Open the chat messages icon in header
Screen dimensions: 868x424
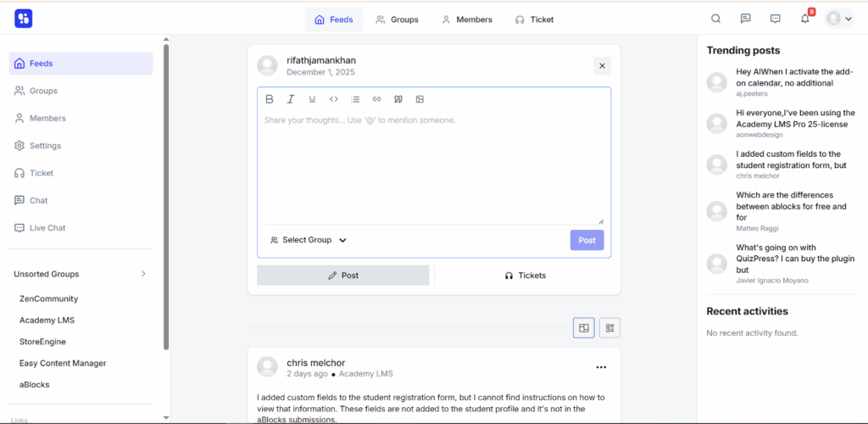pyautogui.click(x=746, y=19)
